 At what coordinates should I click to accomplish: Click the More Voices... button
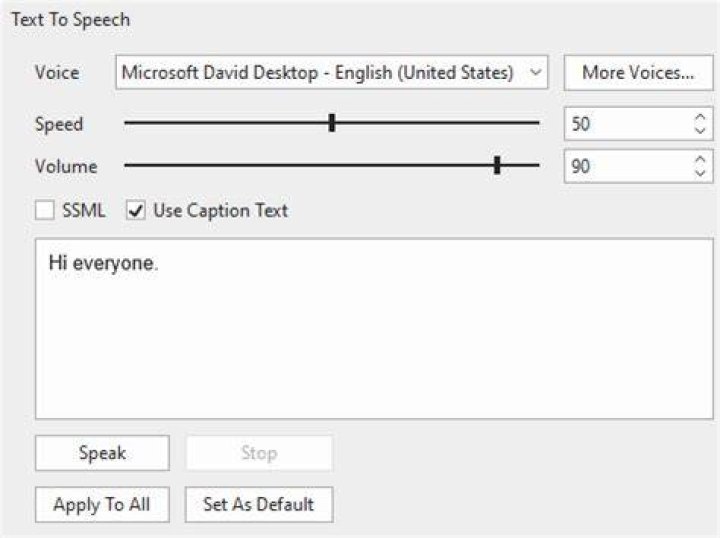(638, 73)
